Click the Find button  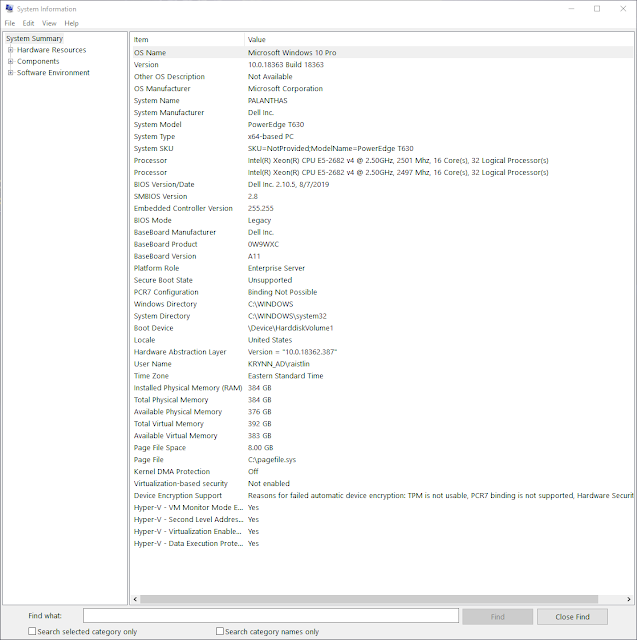(497, 616)
